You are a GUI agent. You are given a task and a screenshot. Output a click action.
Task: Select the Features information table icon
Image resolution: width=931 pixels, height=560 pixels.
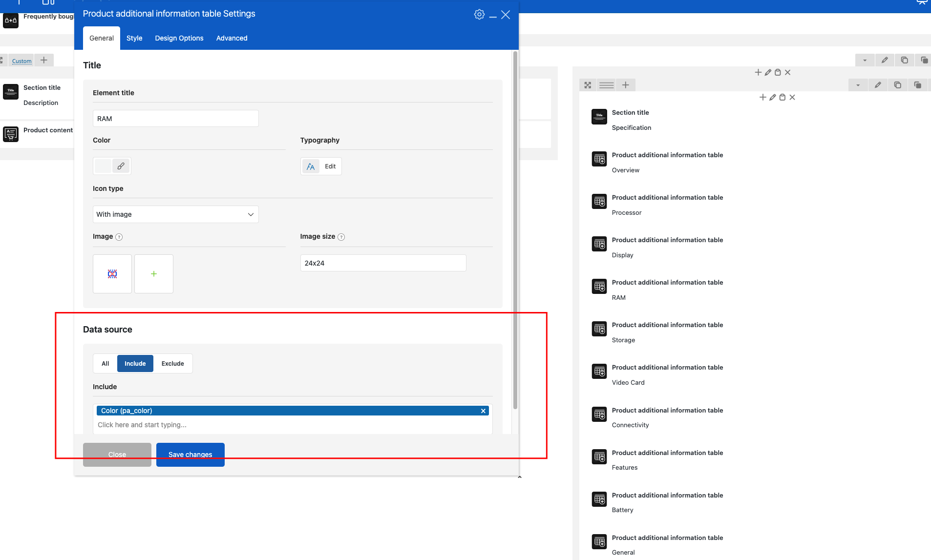point(599,457)
